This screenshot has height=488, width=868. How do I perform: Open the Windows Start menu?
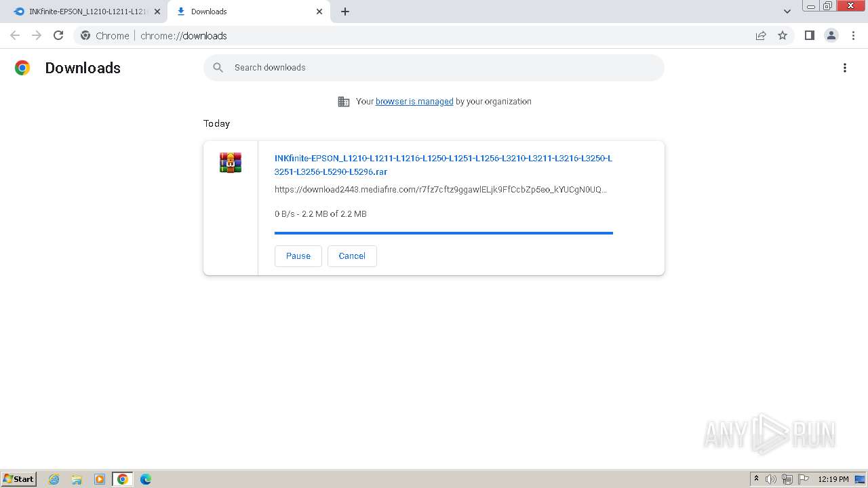coord(19,479)
